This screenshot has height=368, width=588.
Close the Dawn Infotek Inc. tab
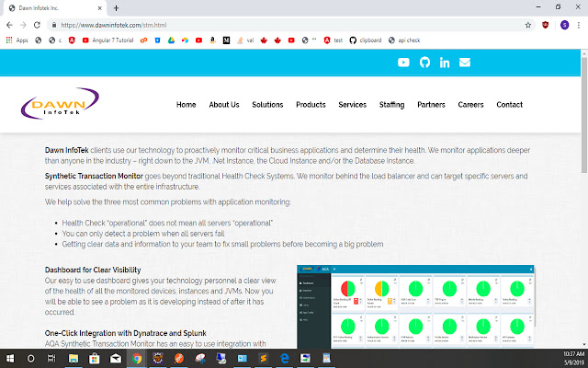100,8
